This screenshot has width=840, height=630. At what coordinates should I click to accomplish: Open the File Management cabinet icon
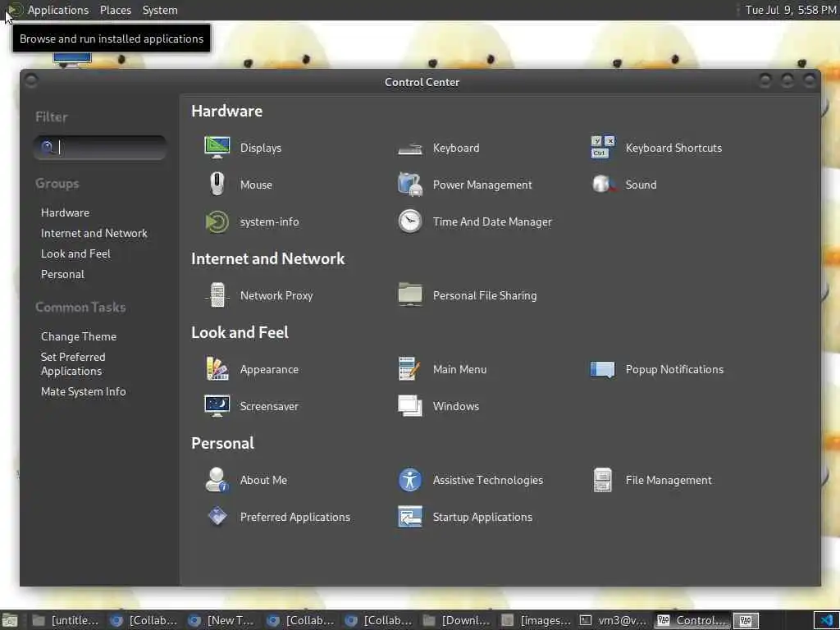coord(603,480)
